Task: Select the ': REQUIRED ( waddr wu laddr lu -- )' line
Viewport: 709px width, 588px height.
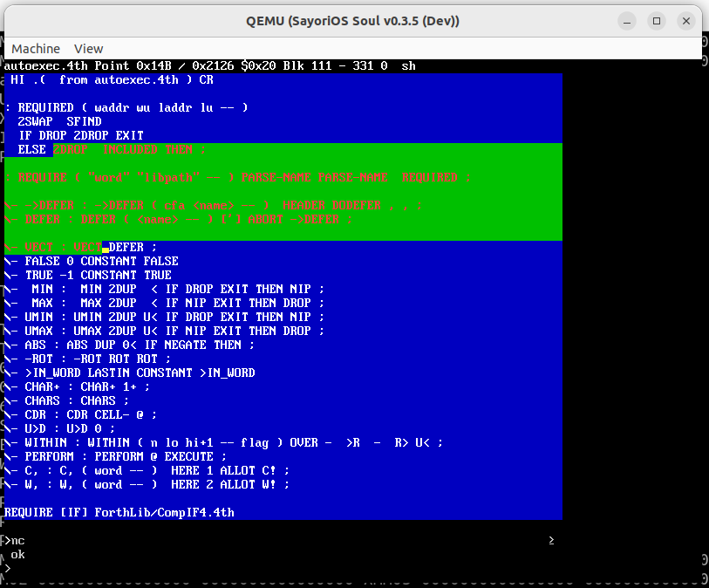Action: coord(126,107)
